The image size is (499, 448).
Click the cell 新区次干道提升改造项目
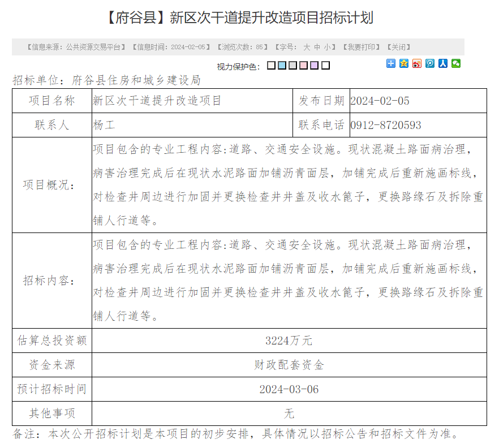(x=192, y=101)
